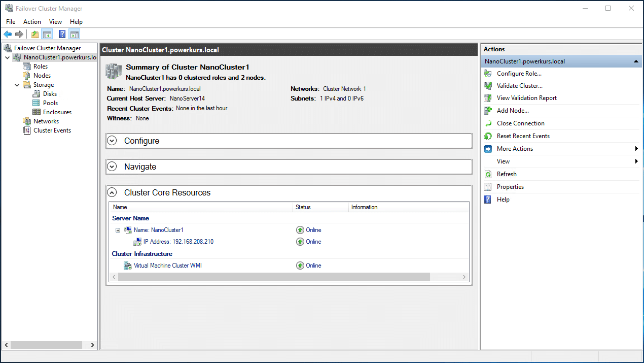Image resolution: width=644 pixels, height=363 pixels.
Task: Click the NanoServer14 host server value
Action: coord(187,98)
